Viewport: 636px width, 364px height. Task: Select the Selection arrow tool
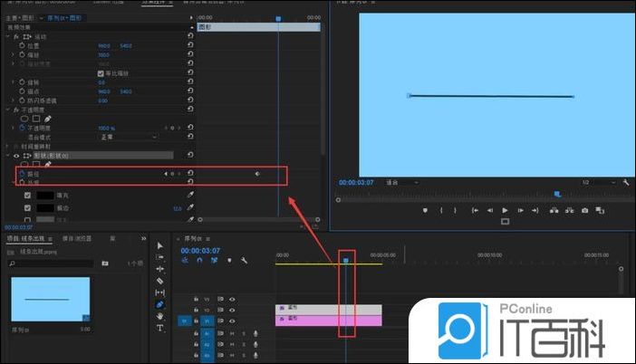160,245
